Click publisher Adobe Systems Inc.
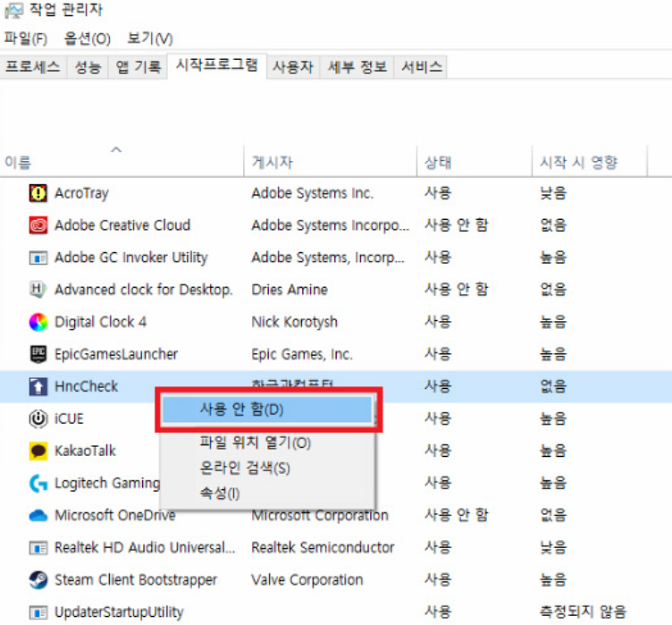This screenshot has width=672, height=625. 313,193
